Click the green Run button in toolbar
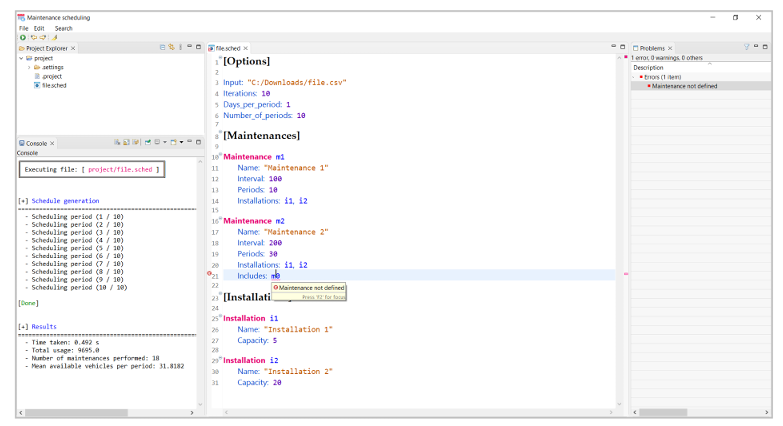Screen dimensions: 783x426 [x=23, y=37]
